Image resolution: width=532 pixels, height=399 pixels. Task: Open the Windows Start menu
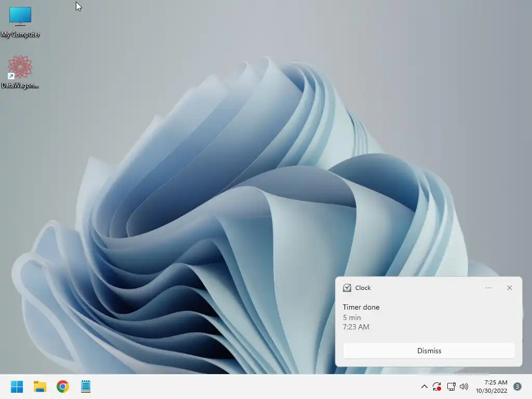point(17,387)
